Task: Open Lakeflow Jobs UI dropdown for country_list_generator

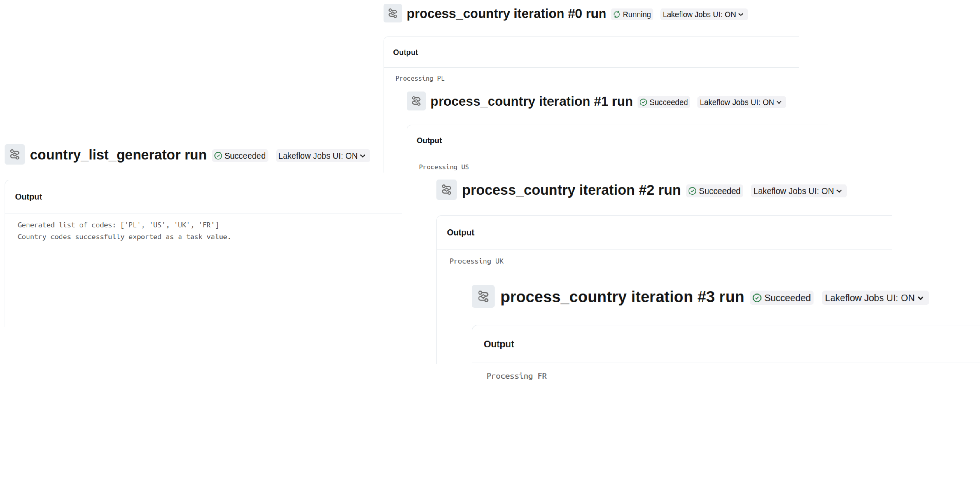Action: point(322,156)
